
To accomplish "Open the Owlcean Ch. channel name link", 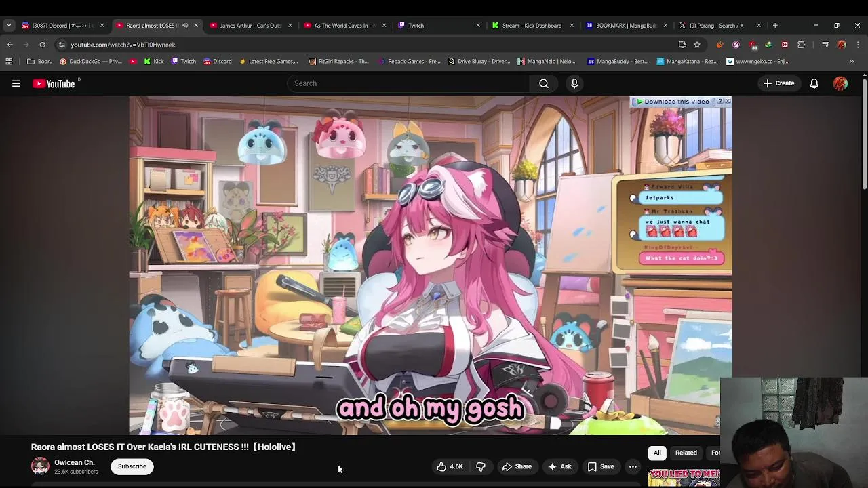I will coord(75,462).
